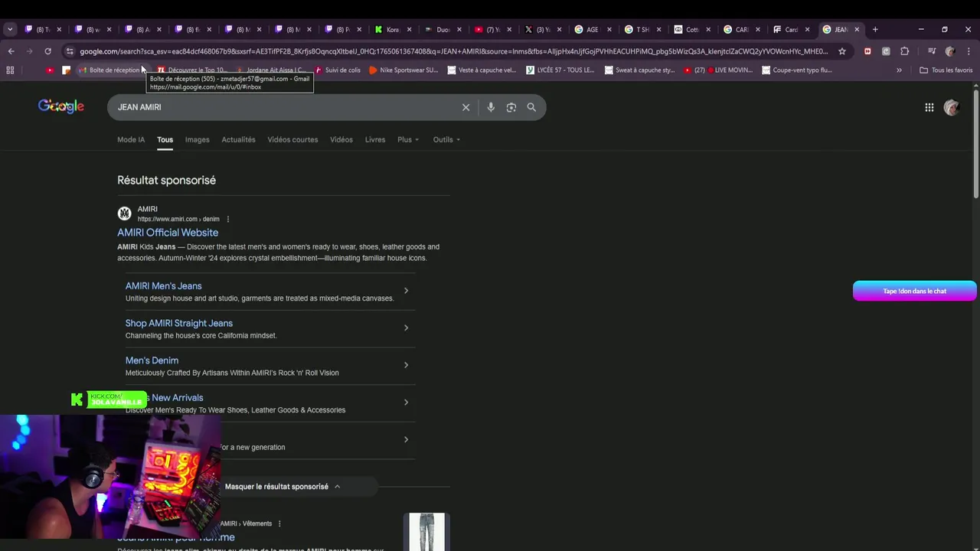Screen dimensions: 980x551
Task: Open Google Lens image search
Action: (x=511, y=107)
